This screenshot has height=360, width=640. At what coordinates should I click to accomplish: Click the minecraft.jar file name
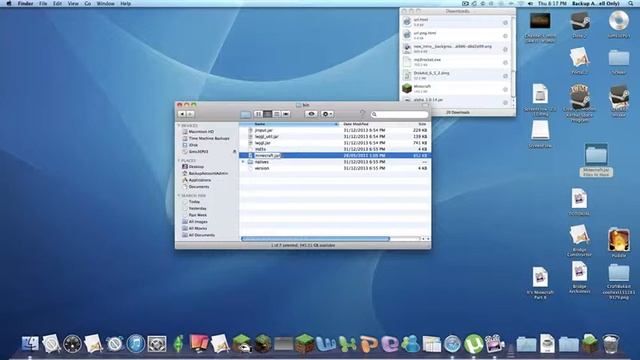tap(267, 156)
